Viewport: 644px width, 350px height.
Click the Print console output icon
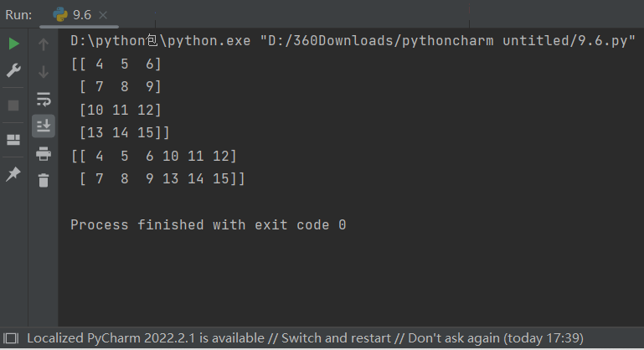(44, 153)
